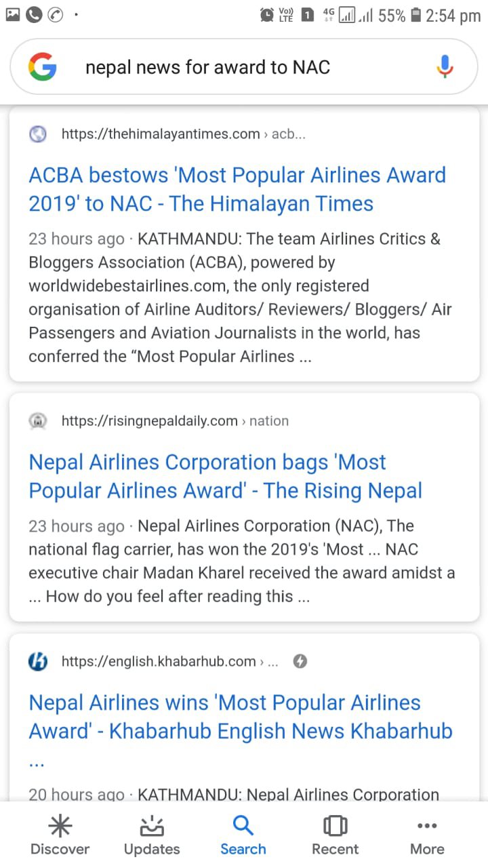
Task: Open the More menu
Action: [x=427, y=835]
